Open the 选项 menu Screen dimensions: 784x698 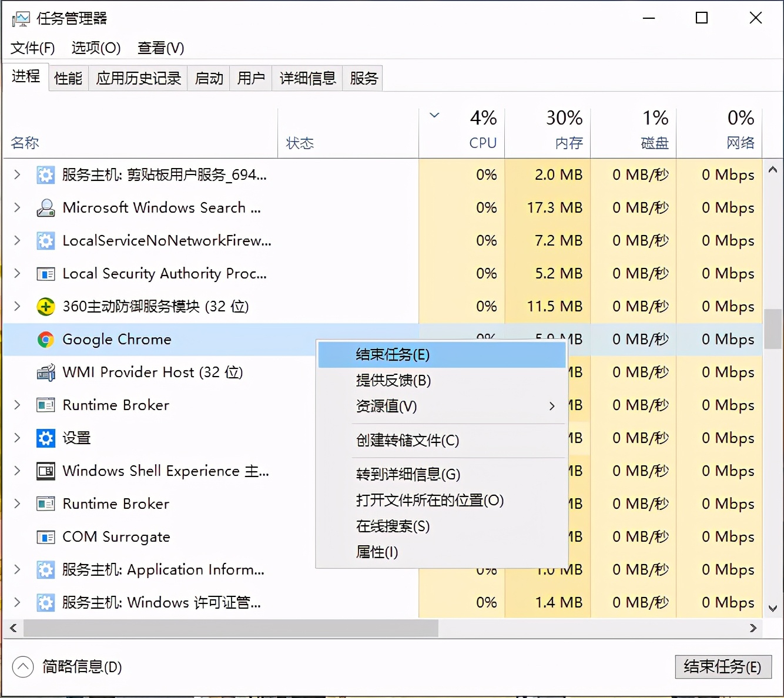point(96,48)
